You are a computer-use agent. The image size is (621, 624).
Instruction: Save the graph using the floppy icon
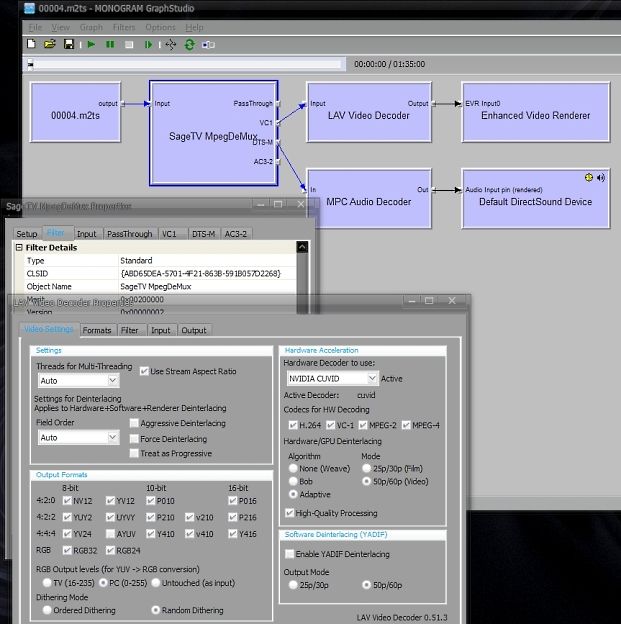[x=68, y=45]
